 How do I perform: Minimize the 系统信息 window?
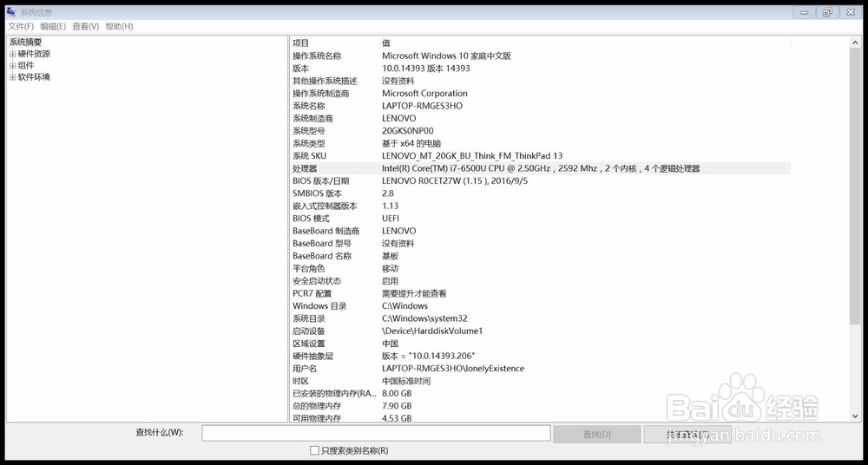[x=805, y=12]
